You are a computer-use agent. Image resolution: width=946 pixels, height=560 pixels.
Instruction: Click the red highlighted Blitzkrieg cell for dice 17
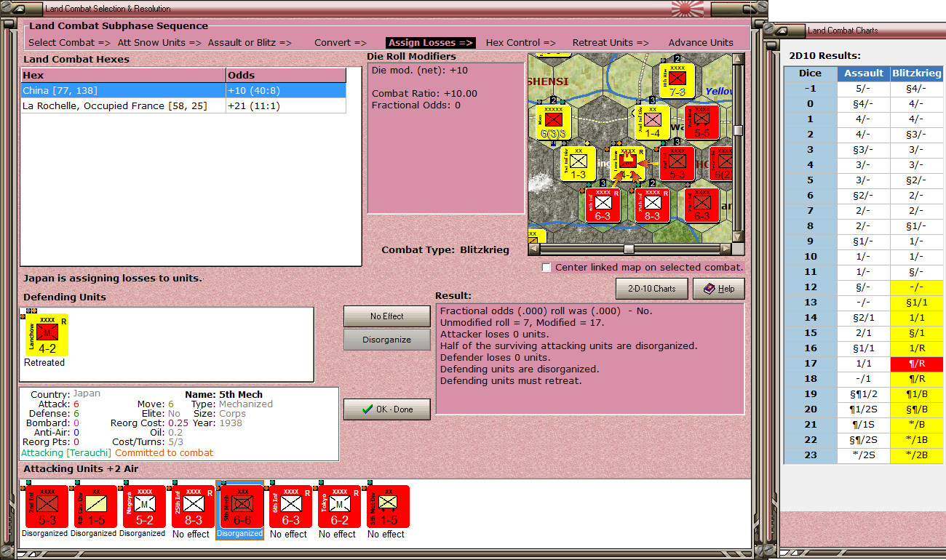point(916,363)
